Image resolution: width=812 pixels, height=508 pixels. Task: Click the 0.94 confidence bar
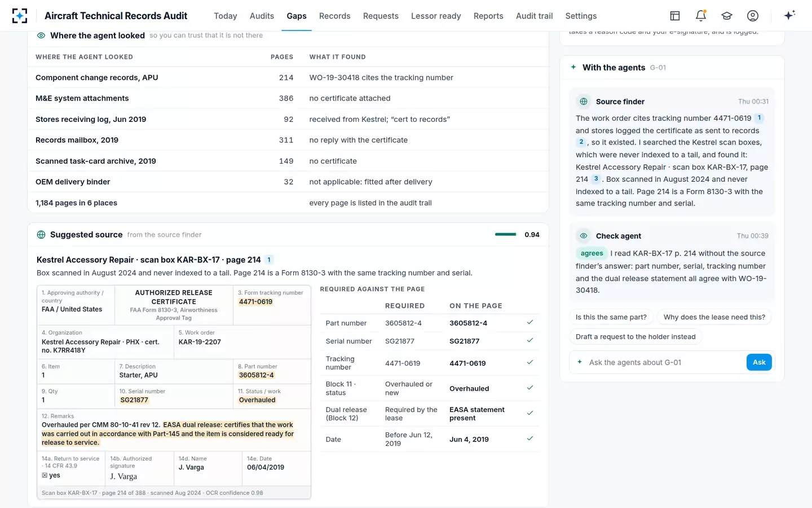click(505, 234)
